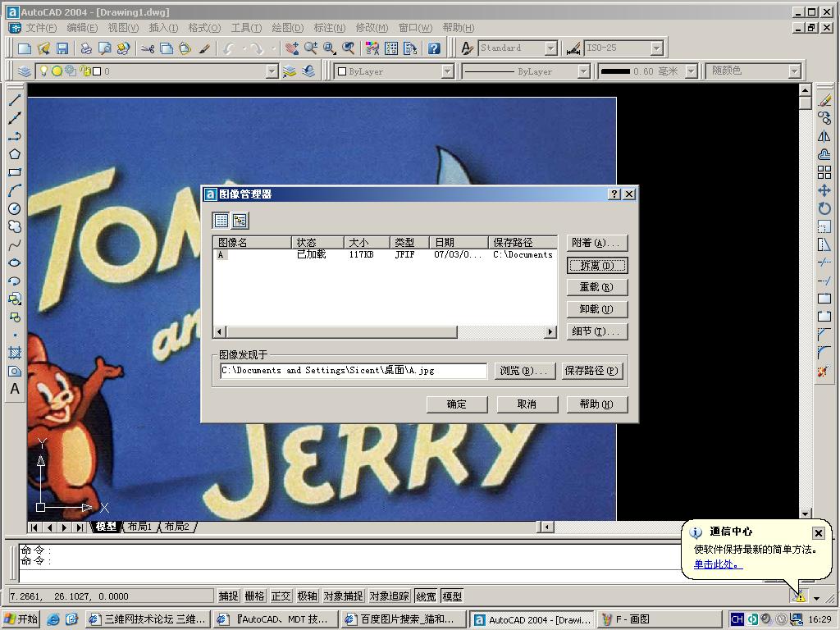This screenshot has width=840, height=630.
Task: Click the Save icon on the Standard toolbar
Action: coord(62,48)
